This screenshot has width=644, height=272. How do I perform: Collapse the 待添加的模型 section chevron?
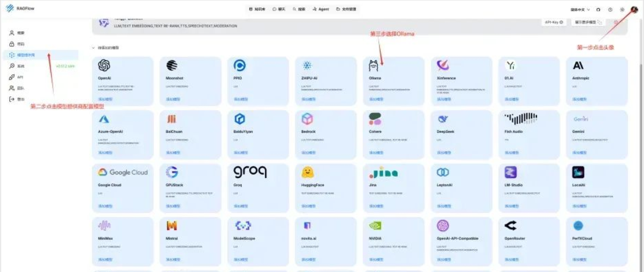(93, 48)
